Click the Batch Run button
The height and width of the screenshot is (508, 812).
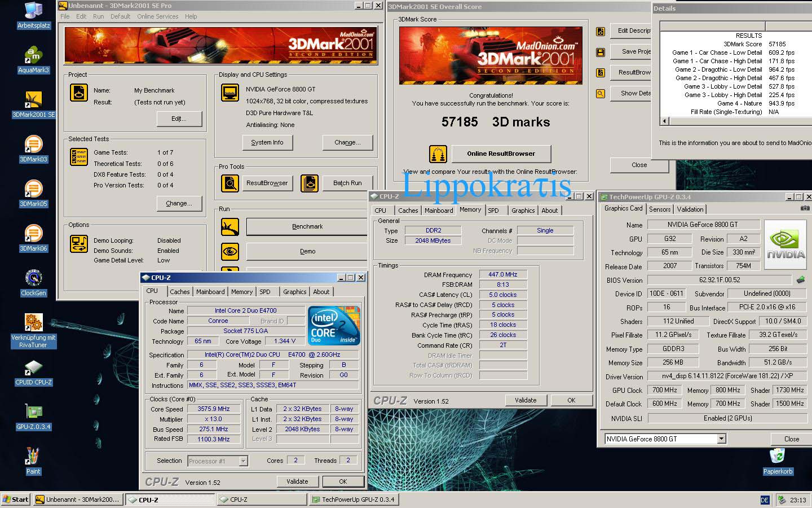pos(347,183)
